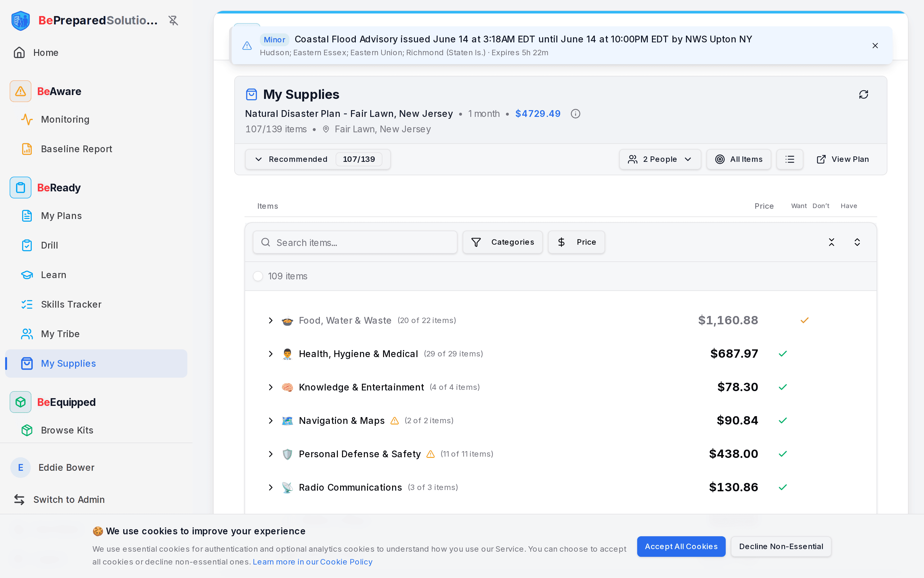This screenshot has width=924, height=578.
Task: Toggle Want checkmark for Food, Water & Waste
Action: (x=805, y=320)
